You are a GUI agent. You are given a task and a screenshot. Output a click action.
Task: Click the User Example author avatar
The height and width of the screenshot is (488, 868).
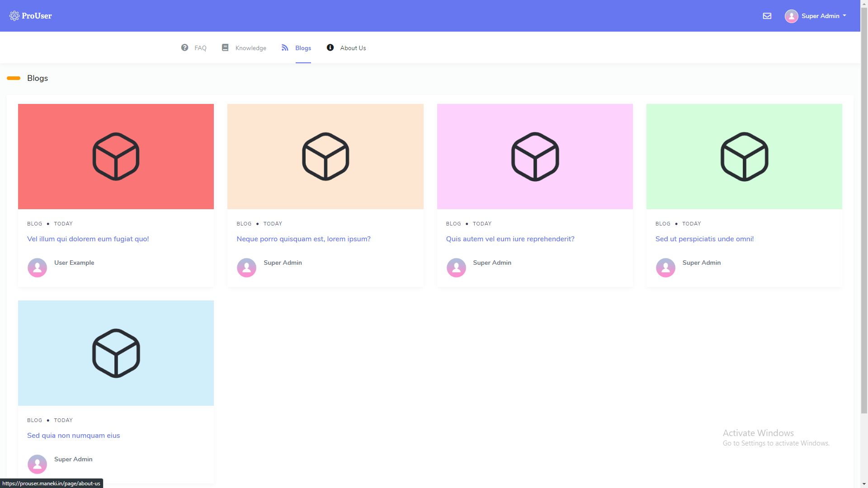37,267
